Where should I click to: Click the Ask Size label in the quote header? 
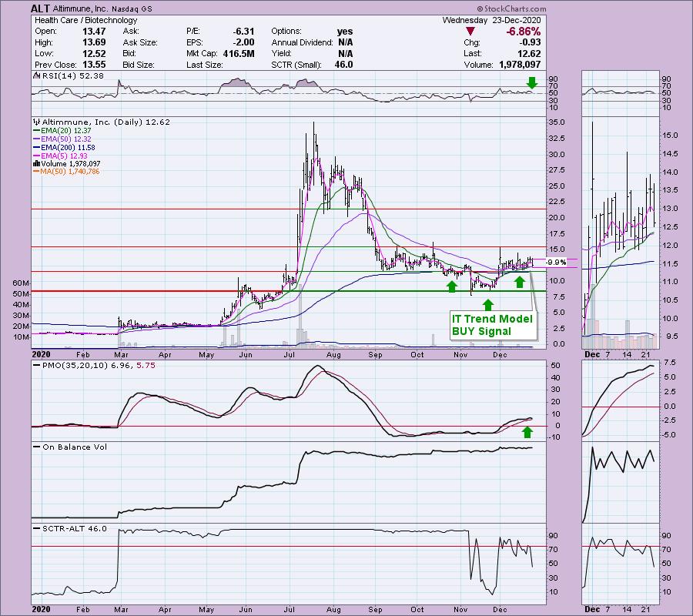point(140,42)
